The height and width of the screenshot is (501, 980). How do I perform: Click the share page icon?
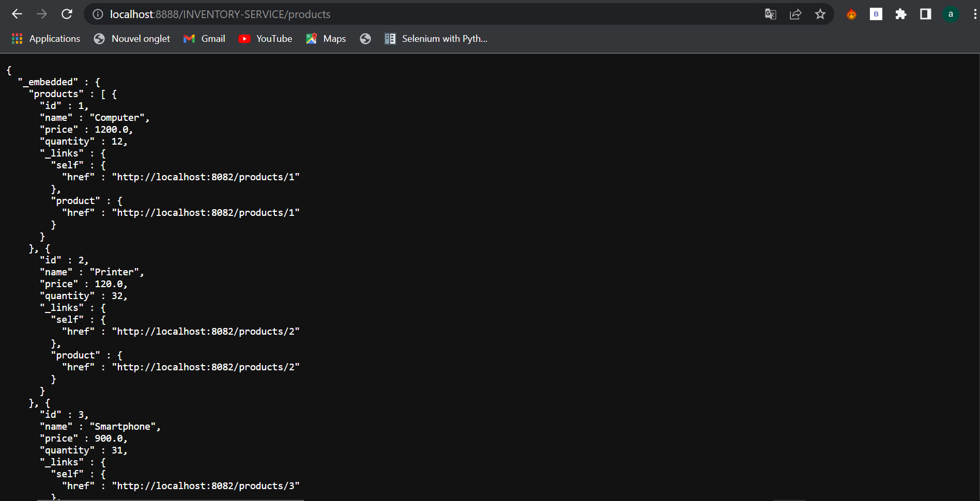click(795, 14)
